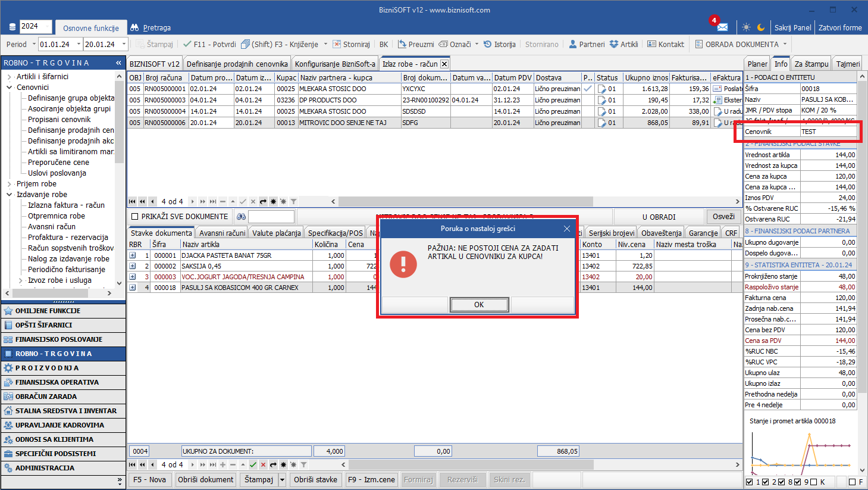The image size is (868, 490).
Task: Click the light theme sun icon
Action: (x=746, y=27)
